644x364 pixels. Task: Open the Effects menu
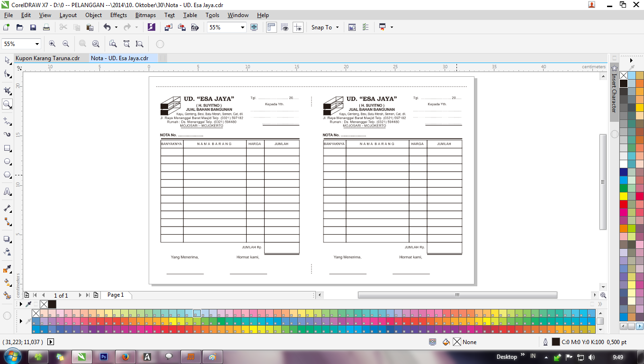coord(118,15)
